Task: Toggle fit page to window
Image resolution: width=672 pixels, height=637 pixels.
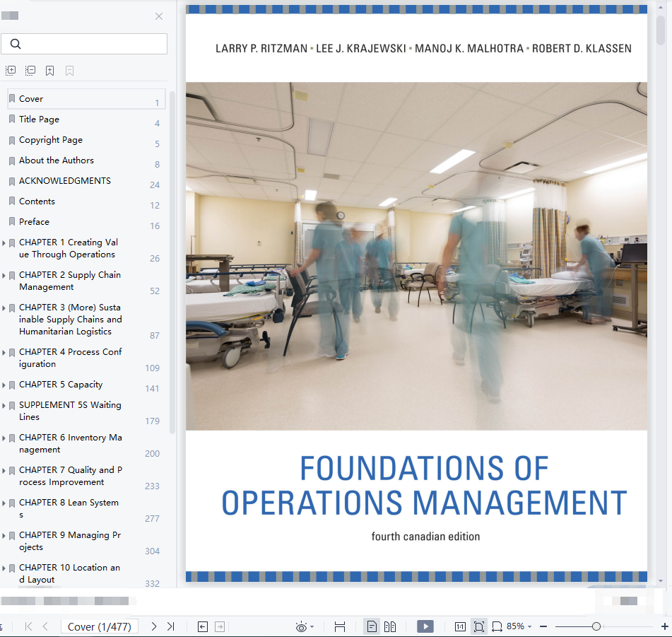Action: [479, 626]
